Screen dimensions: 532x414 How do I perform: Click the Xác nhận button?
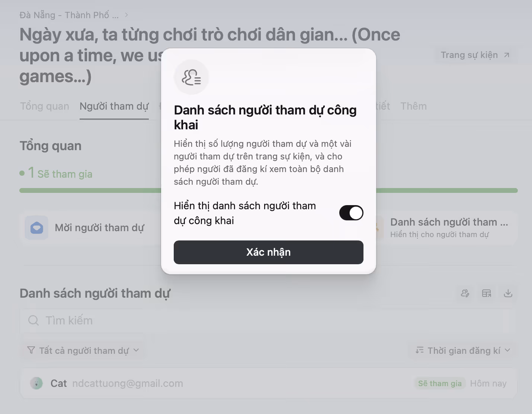point(269,252)
